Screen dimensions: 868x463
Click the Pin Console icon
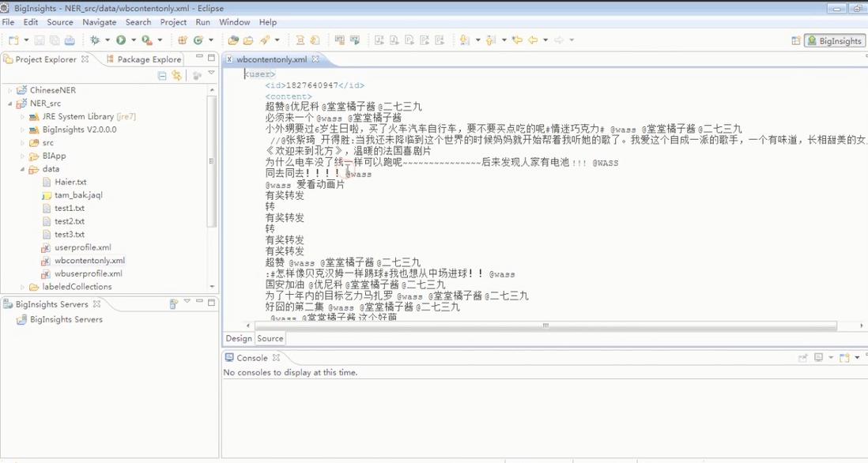802,358
